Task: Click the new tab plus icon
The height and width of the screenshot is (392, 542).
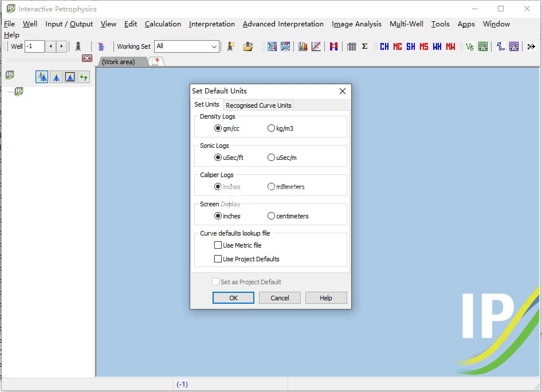Action: click(x=156, y=61)
